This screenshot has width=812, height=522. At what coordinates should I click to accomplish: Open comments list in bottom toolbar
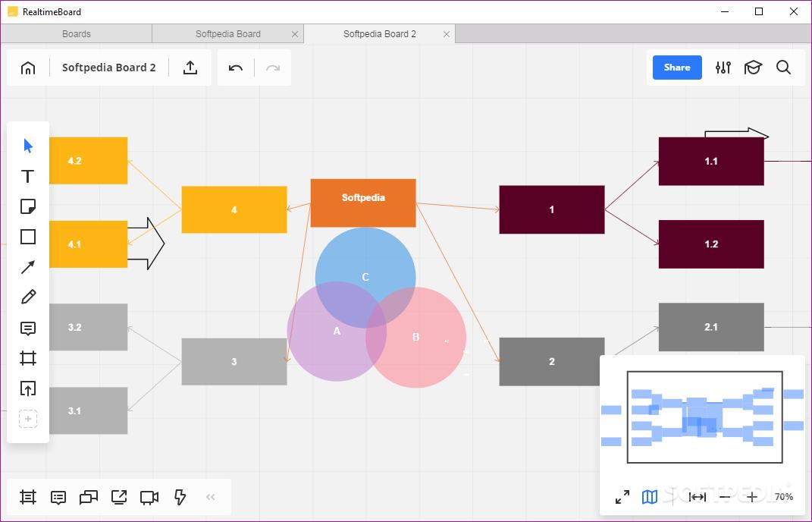pos(58,498)
